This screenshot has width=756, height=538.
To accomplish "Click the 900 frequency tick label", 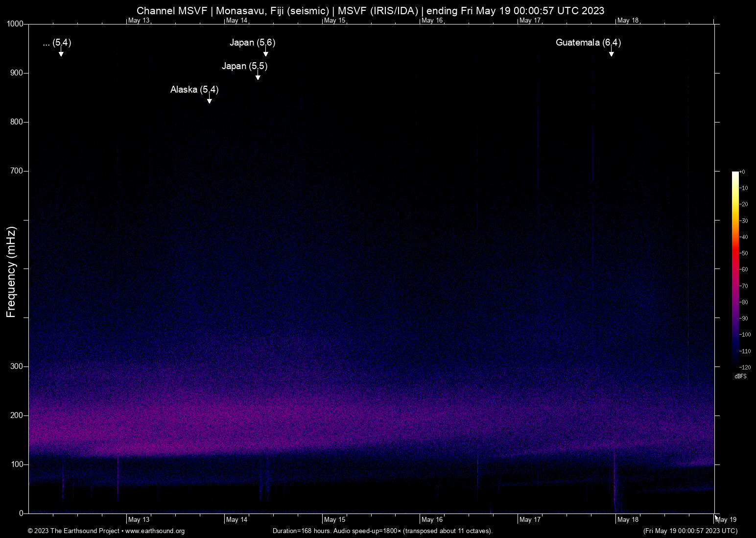I will point(17,73).
